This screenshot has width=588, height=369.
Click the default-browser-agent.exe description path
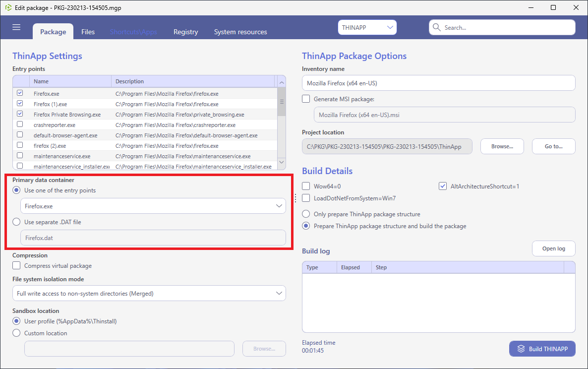186,135
